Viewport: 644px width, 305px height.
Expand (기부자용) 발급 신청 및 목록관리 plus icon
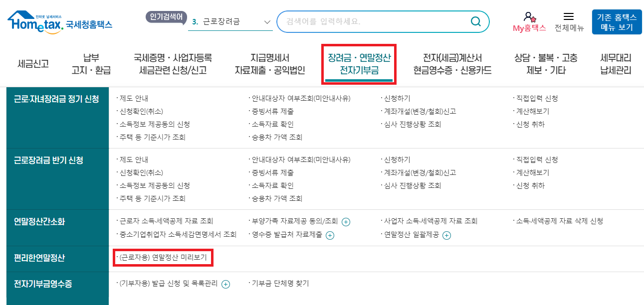(x=226, y=284)
